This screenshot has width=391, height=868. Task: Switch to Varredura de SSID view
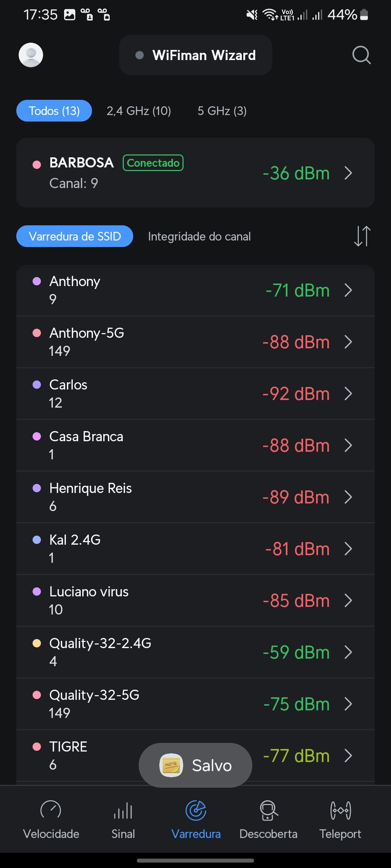75,236
